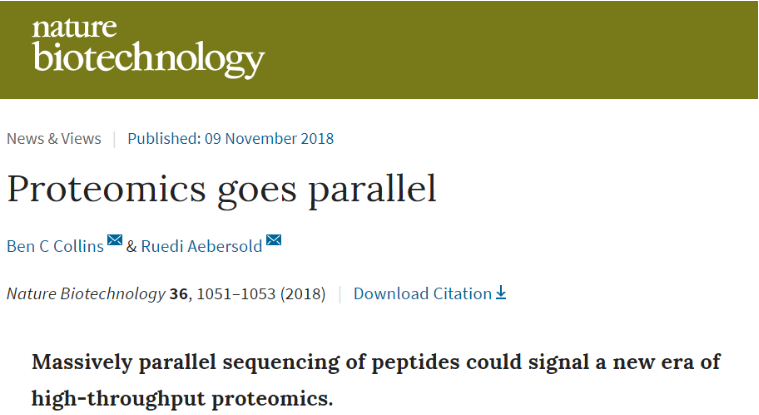Click the Download Citation text link

422,294
